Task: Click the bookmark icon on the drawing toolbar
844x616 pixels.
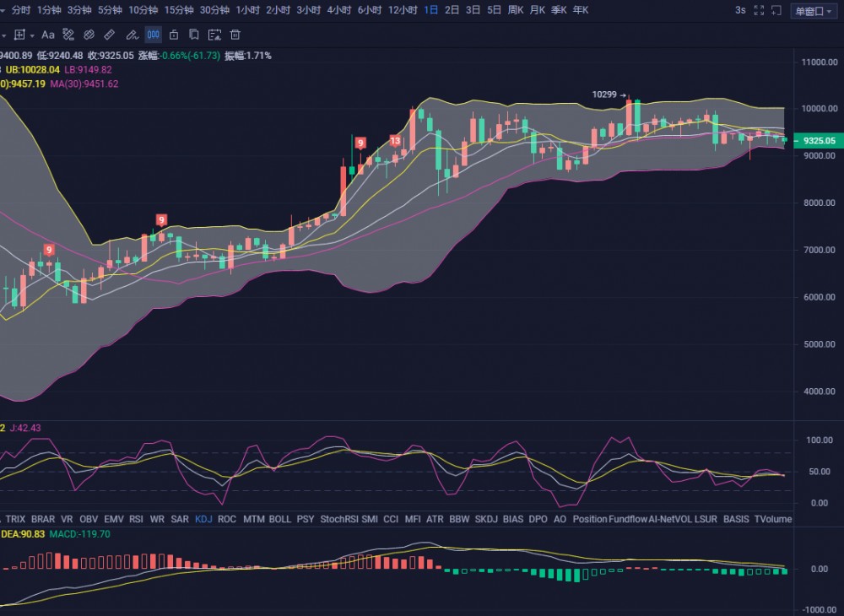Action: 193,35
